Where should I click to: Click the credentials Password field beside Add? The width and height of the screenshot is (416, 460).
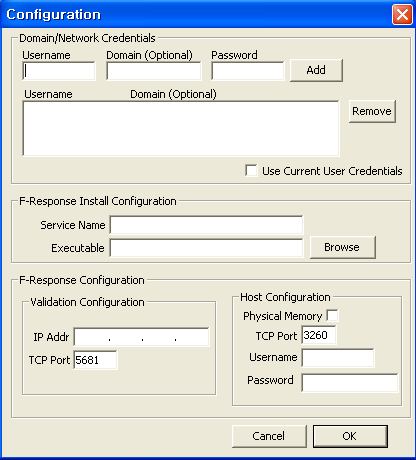point(248,71)
